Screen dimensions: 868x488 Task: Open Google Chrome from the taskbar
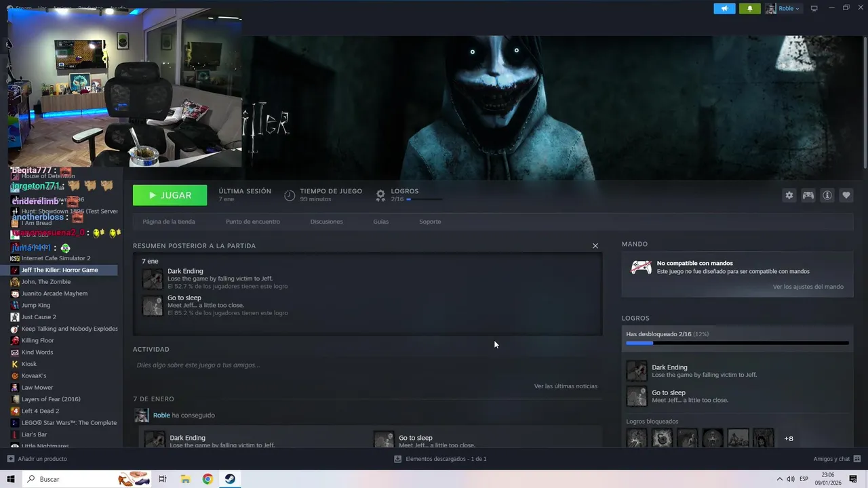click(x=208, y=479)
